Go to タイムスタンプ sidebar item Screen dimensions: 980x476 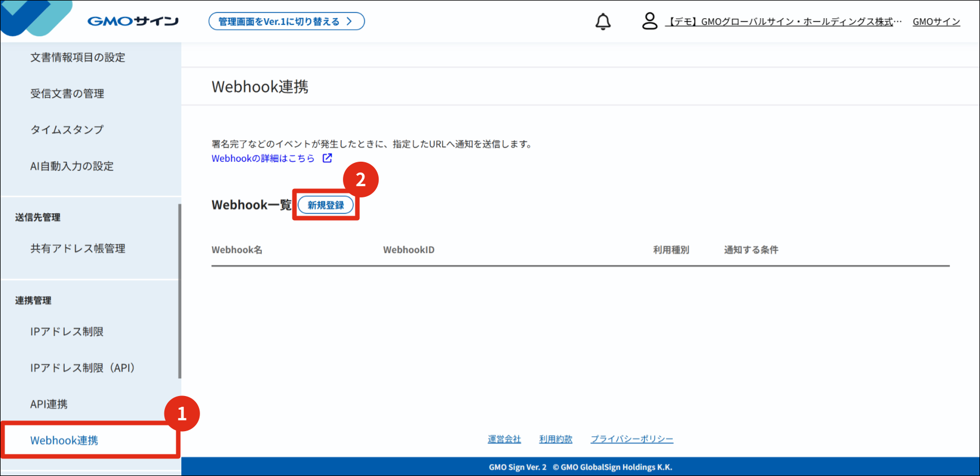[67, 130]
